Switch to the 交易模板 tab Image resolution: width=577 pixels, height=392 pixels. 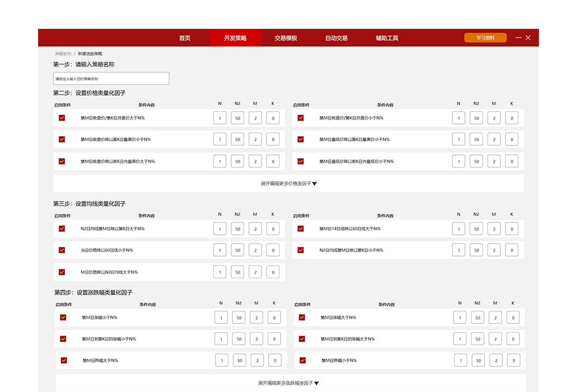click(x=286, y=38)
